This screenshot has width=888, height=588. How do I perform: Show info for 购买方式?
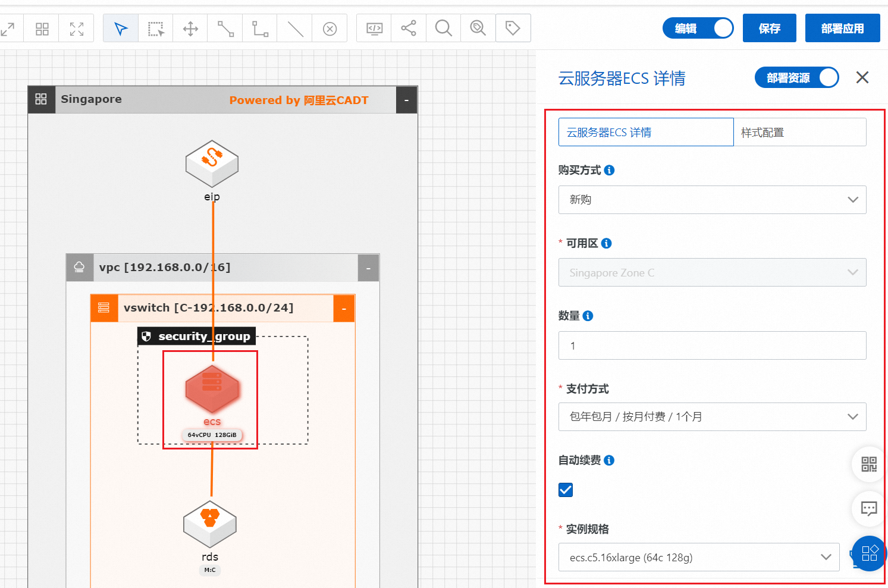(x=609, y=170)
